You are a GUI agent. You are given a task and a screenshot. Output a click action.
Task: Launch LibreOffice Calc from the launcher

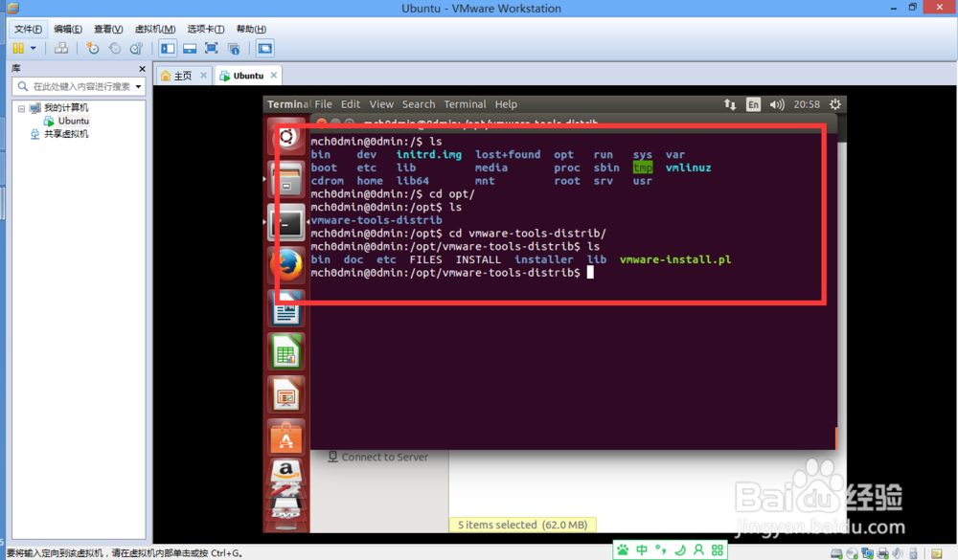click(286, 351)
